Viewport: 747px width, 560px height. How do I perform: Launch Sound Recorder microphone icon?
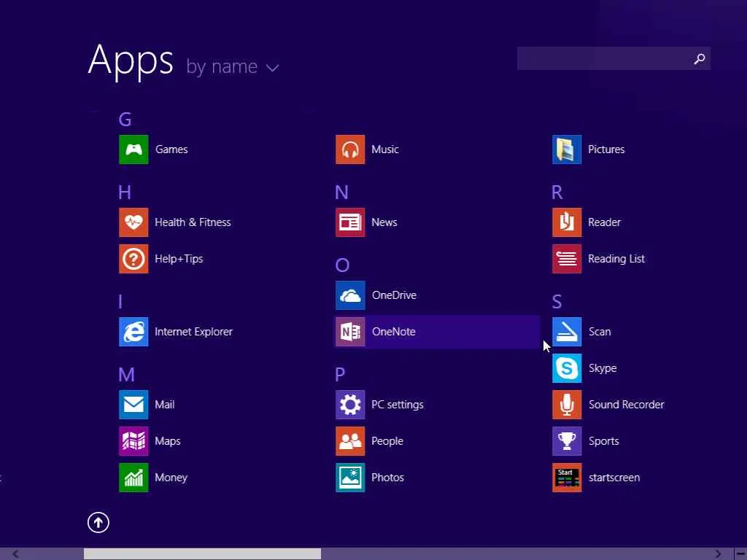pos(567,405)
